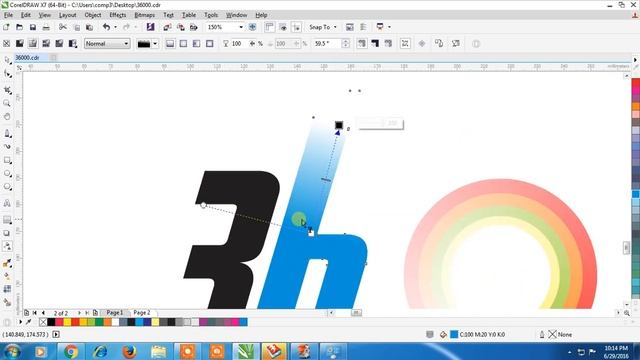Screen dimensions: 640x360
Task: Select the Interactive Fill tool
Action: [x=7, y=276]
